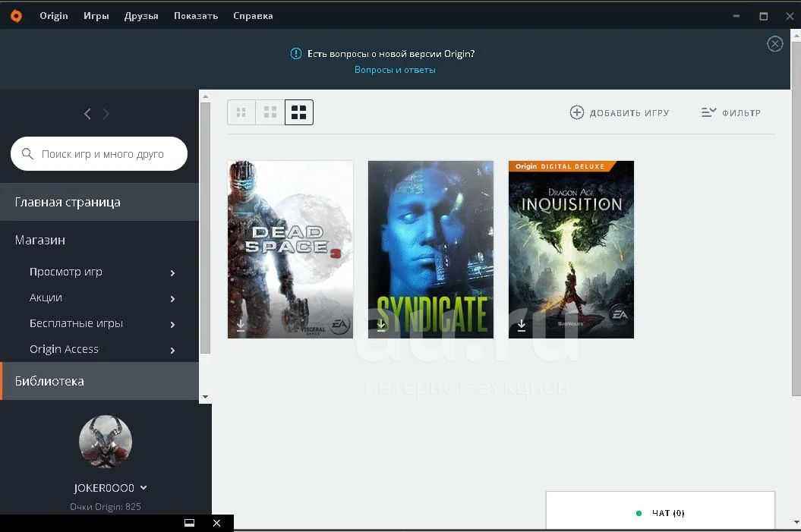The height and width of the screenshot is (532, 801).
Task: Open the Акции sidebar entry
Action: click(46, 297)
